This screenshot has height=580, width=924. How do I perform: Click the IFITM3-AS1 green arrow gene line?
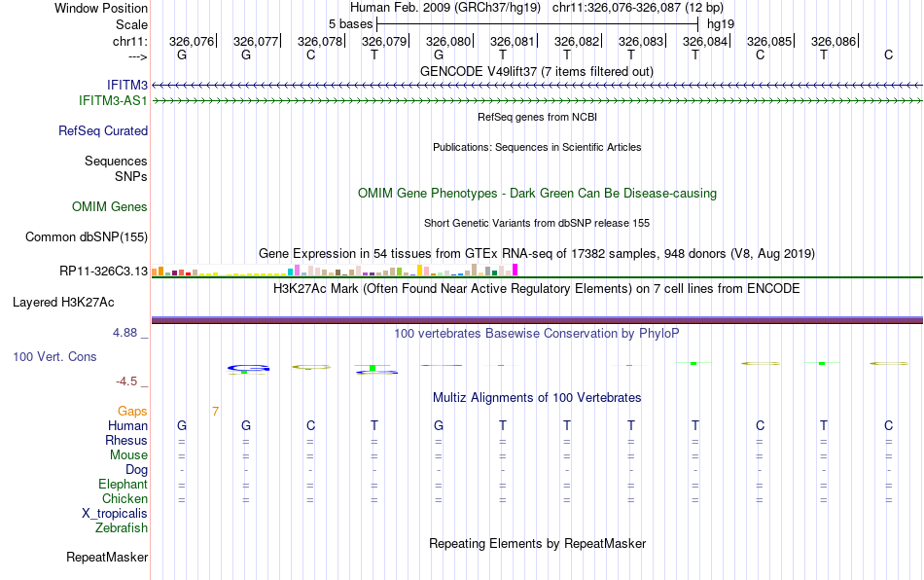(537, 101)
